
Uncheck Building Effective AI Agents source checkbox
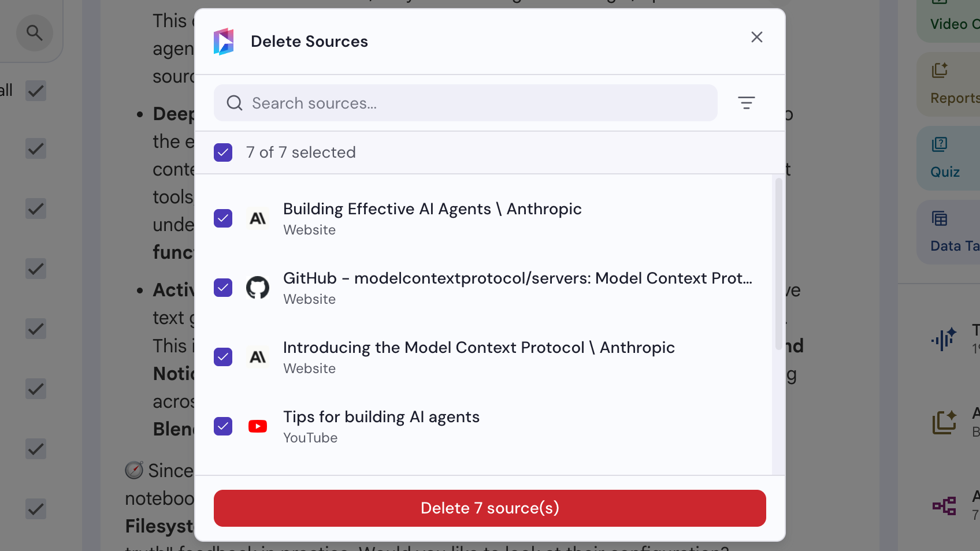(x=223, y=218)
